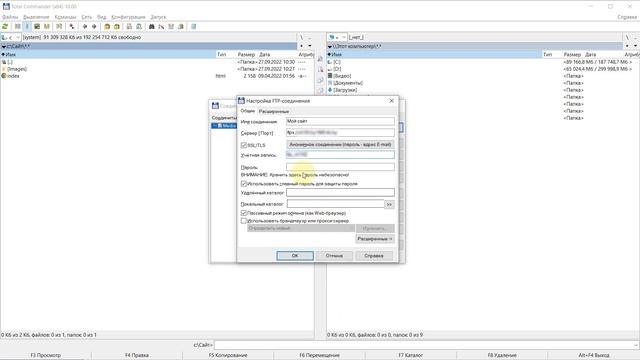Open the Команды menu
Viewport: 640px width, 360px height.
click(x=65, y=17)
